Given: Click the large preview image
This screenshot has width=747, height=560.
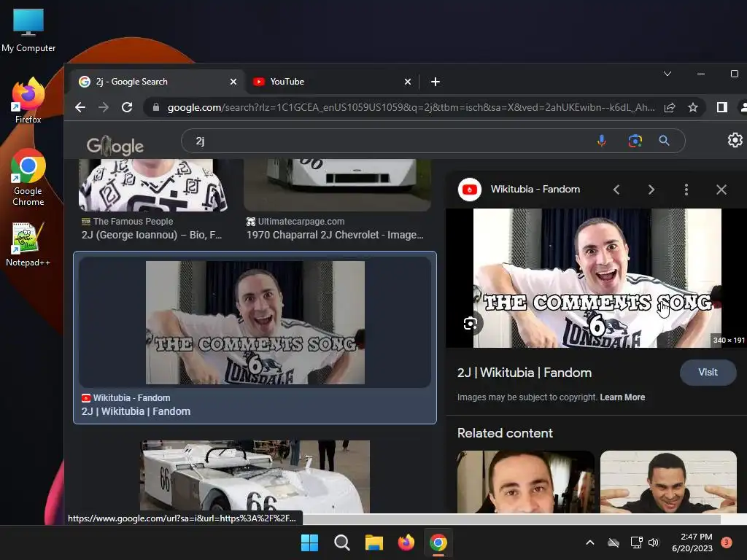Looking at the screenshot, I should click(597, 278).
